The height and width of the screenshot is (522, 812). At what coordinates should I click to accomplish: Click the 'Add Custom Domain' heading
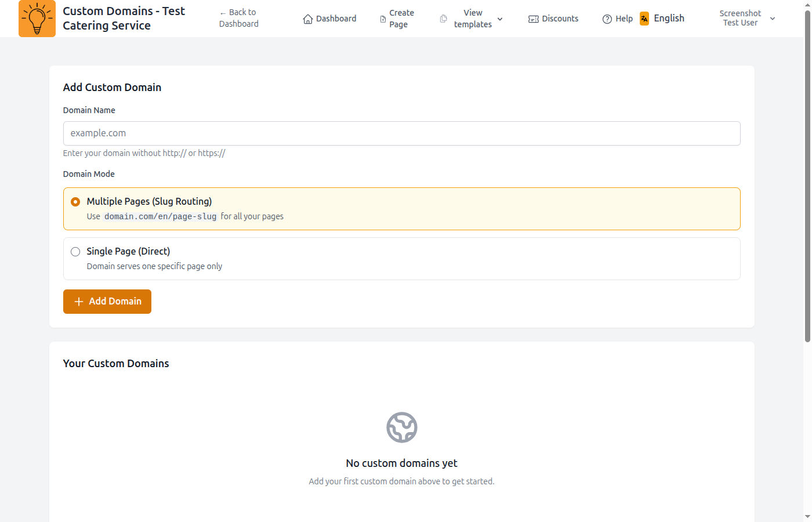tap(112, 88)
